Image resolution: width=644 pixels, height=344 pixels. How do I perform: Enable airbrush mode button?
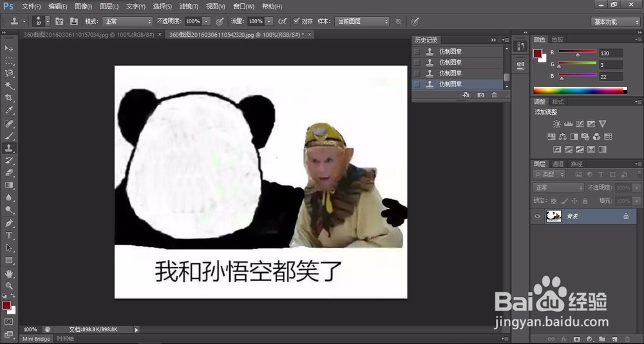(282, 21)
